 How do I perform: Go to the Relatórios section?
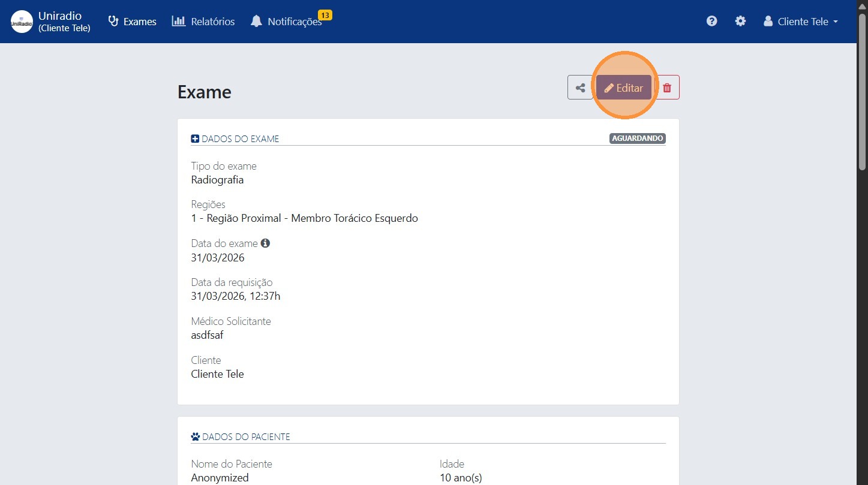pyautogui.click(x=203, y=22)
